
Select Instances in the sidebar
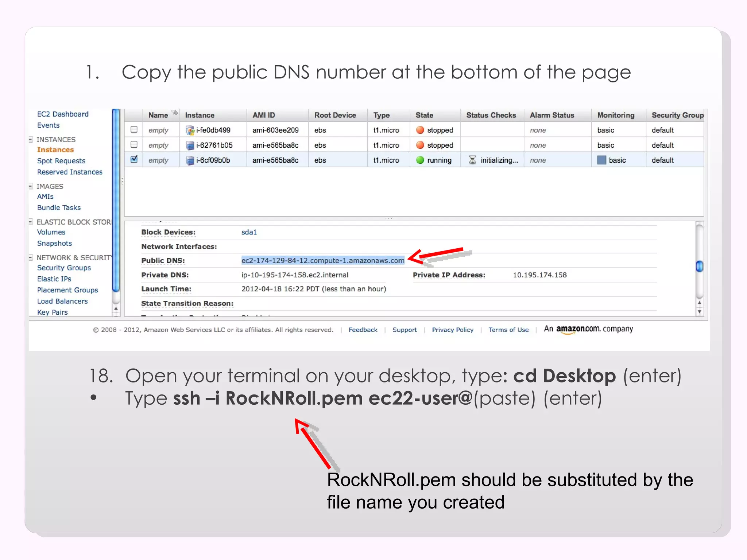pos(55,150)
